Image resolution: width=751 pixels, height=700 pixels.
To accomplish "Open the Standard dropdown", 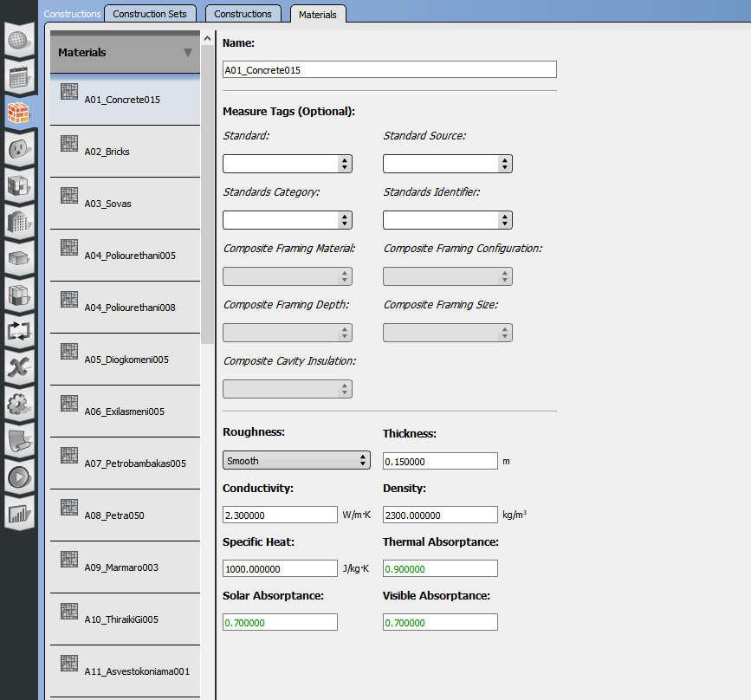I will (x=288, y=164).
